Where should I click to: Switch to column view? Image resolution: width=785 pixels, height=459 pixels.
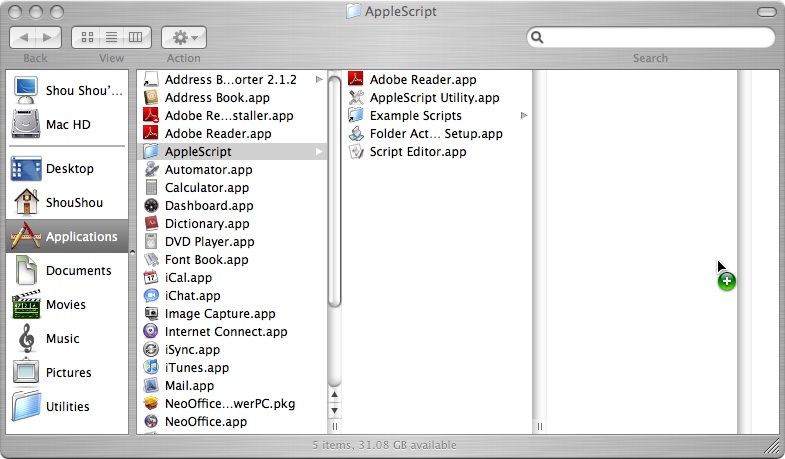[x=136, y=38]
